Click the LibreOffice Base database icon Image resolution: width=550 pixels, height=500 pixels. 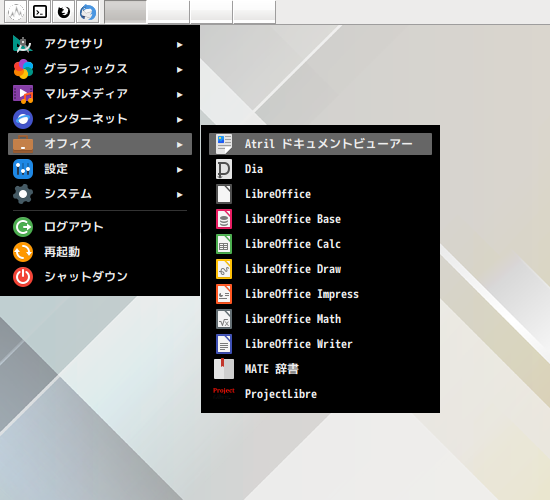(224, 219)
